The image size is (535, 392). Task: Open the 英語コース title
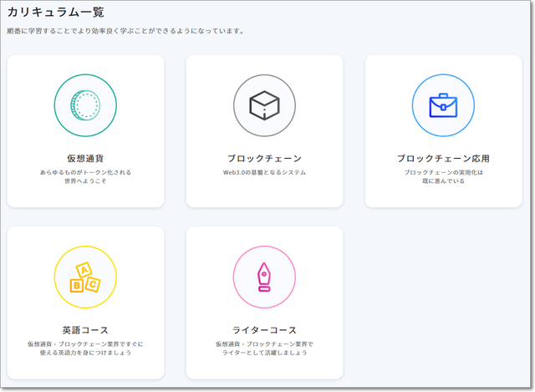click(85, 329)
